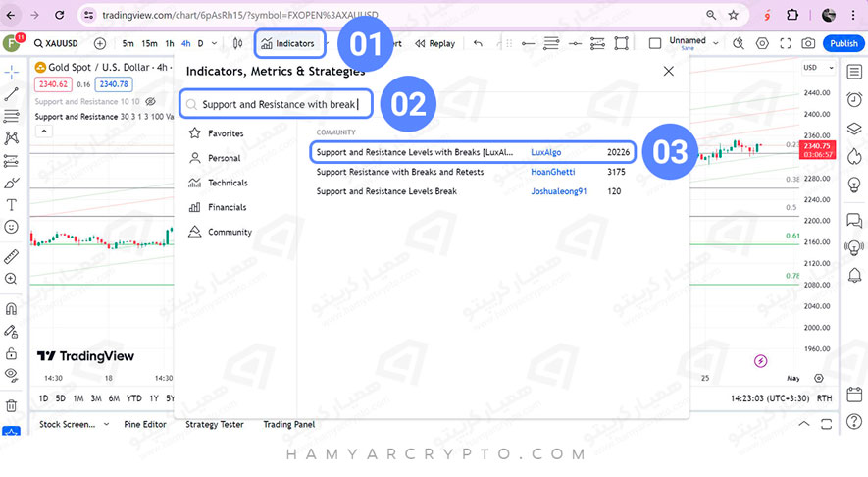
Task: Collapse the indicator legend chevron
Action: pyautogui.click(x=44, y=132)
